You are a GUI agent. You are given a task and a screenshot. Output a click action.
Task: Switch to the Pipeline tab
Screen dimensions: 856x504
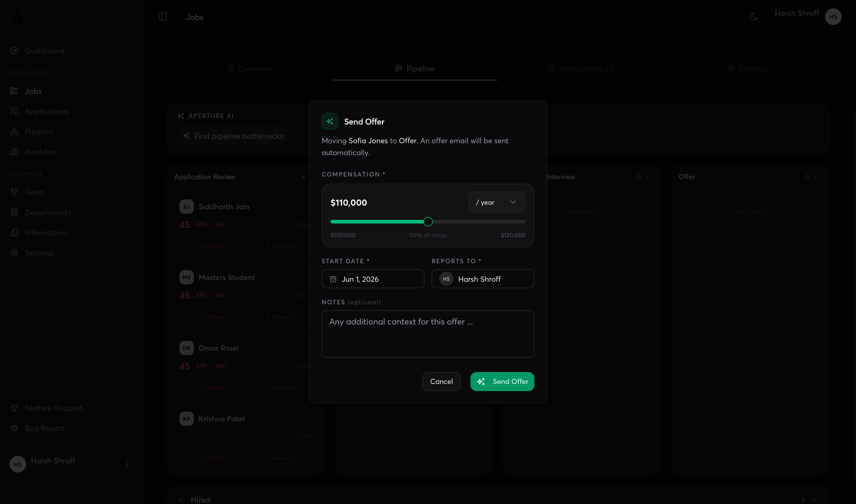pos(415,69)
